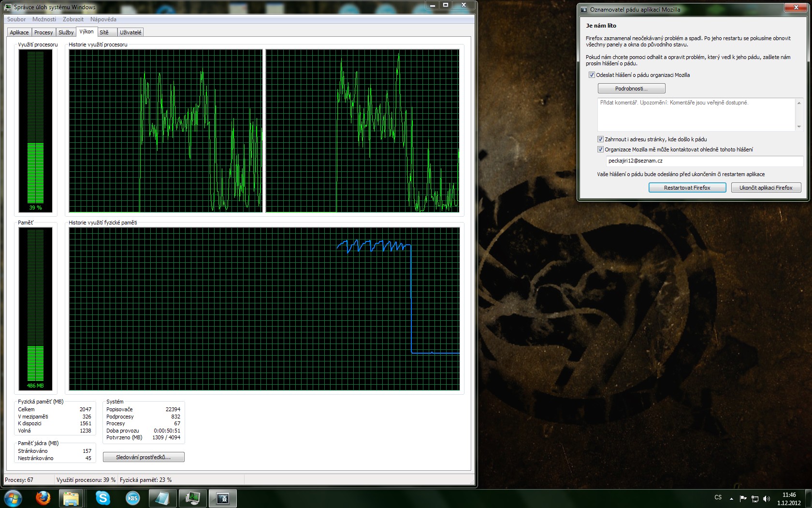Click the Sledování prostředků button
Screen dimensions: 812x508
coord(144,457)
